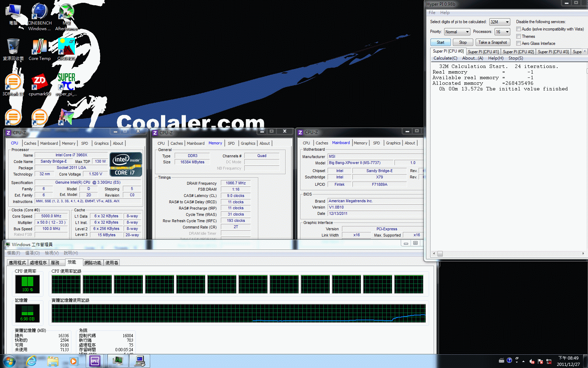Open the Priority Normal dropdown
This screenshot has height=368, width=588.
click(x=457, y=32)
